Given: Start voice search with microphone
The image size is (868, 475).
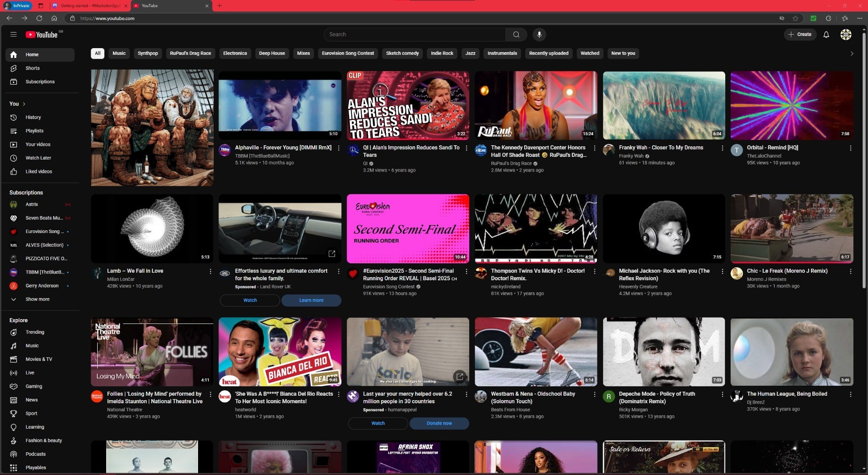Looking at the screenshot, I should coord(539,34).
